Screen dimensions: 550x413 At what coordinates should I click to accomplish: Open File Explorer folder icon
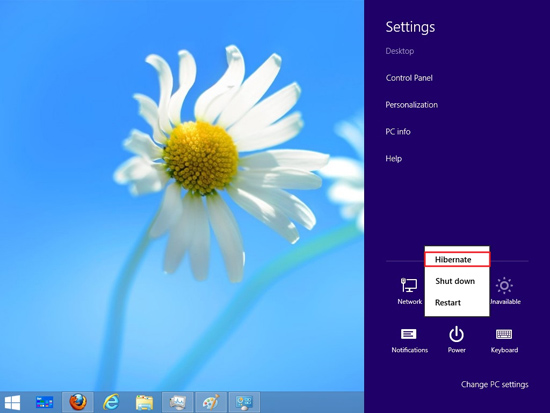coord(144,402)
